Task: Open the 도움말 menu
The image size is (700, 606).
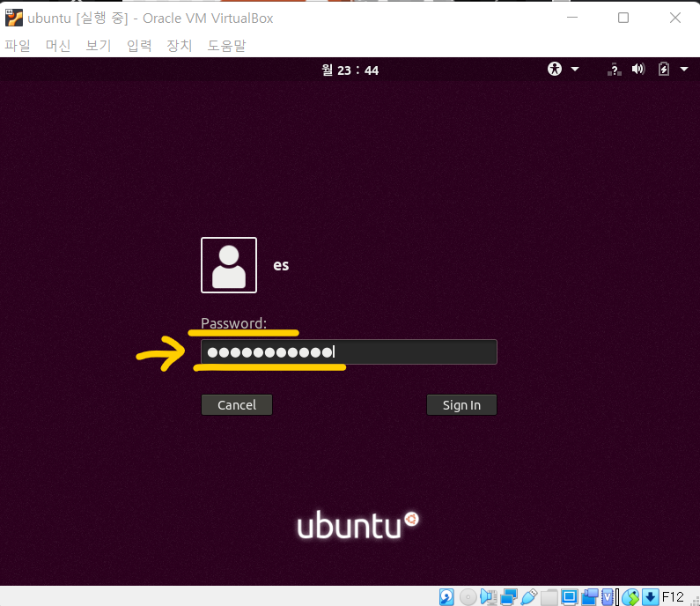Action: [226, 46]
